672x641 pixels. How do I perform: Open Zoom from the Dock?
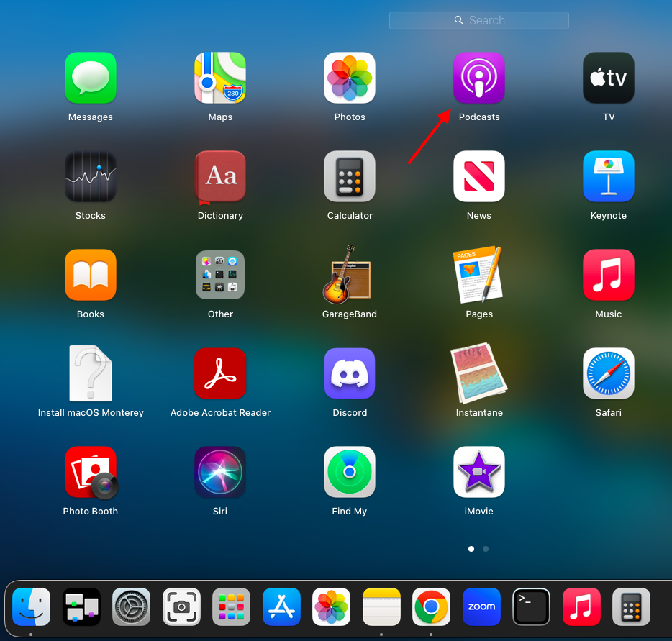(481, 606)
